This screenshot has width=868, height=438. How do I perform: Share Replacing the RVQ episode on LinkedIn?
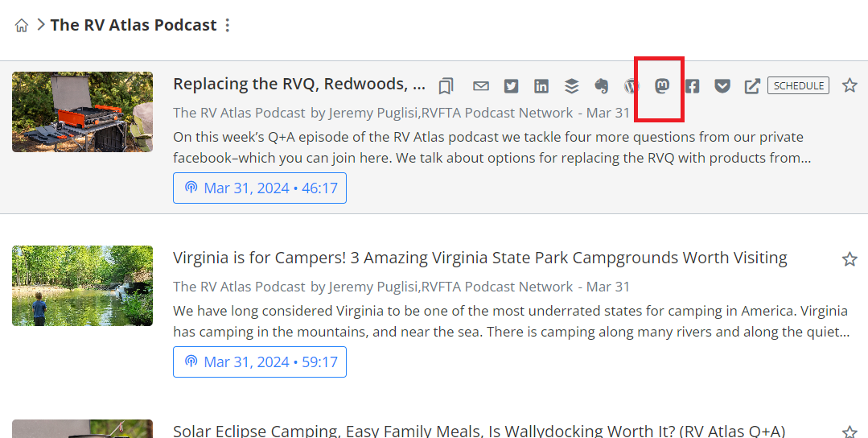coord(541,86)
